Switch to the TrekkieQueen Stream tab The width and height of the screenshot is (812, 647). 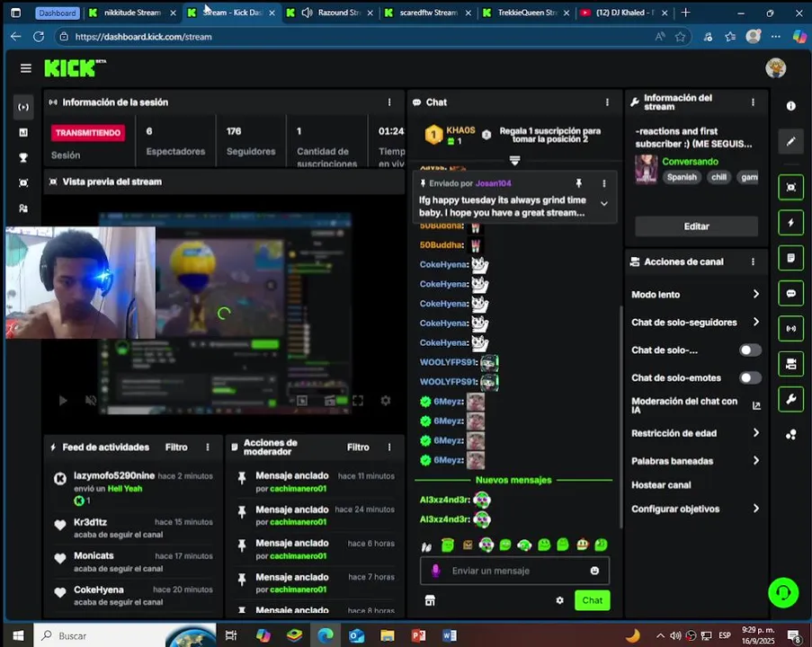pyautogui.click(x=526, y=13)
